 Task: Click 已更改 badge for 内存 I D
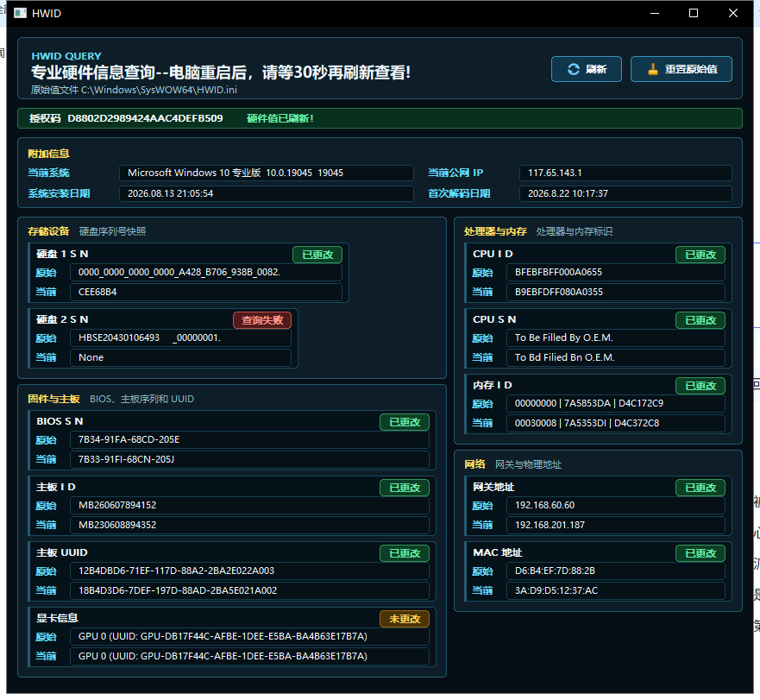click(700, 386)
